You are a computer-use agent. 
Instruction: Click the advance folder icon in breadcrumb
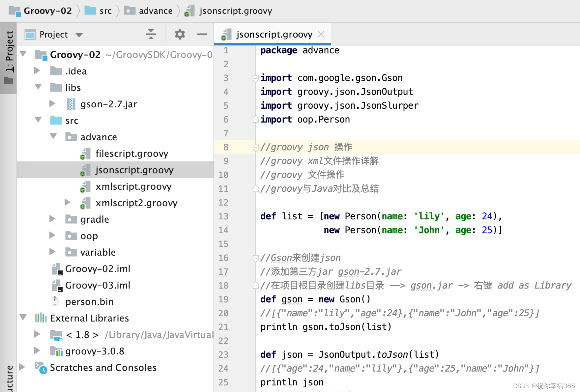tap(130, 10)
